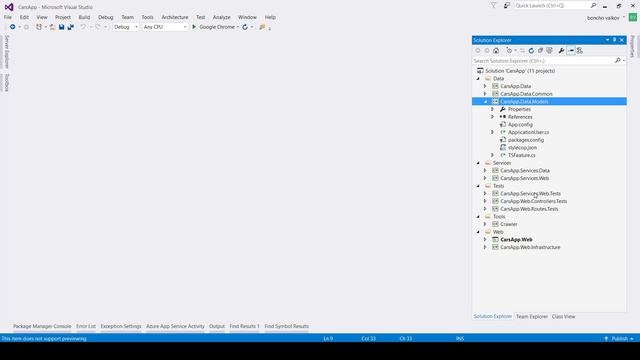Collapse the Services solution folder

[478, 163]
